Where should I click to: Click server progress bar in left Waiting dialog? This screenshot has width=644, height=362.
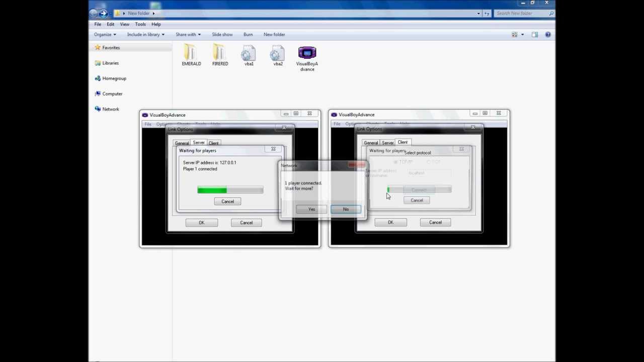pyautogui.click(x=230, y=190)
